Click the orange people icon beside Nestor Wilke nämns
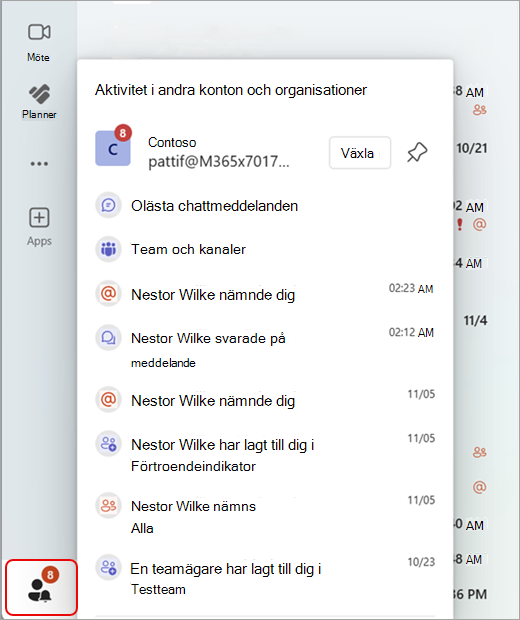The height and width of the screenshot is (620, 520). pos(108,505)
